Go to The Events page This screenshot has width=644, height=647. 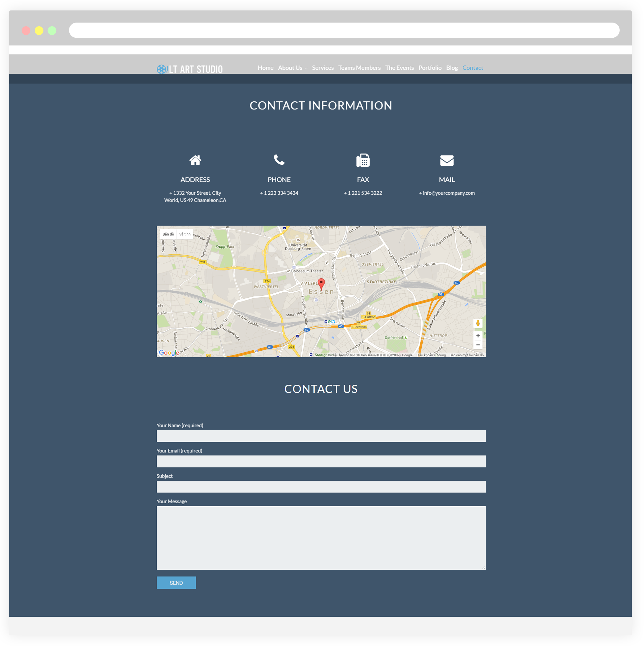pos(400,68)
